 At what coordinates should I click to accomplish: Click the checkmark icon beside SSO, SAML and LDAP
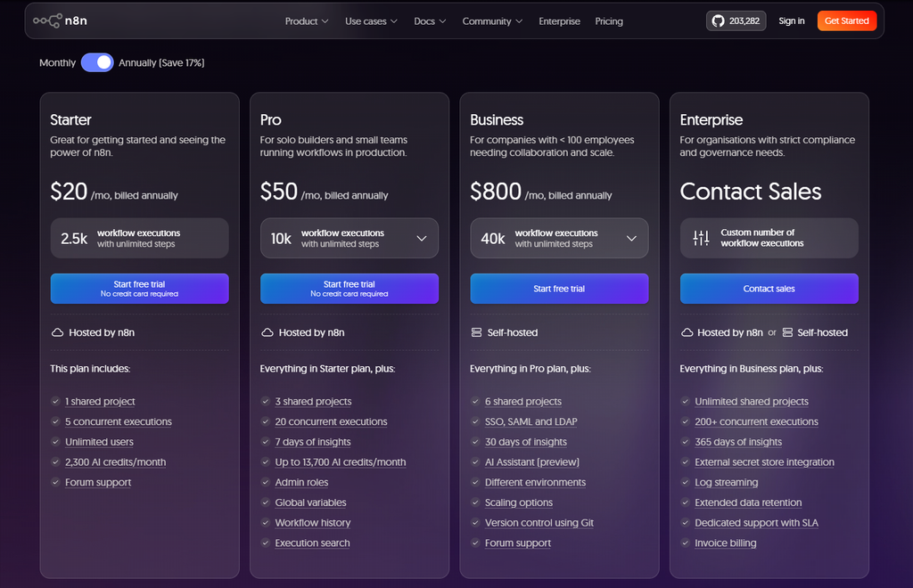(475, 421)
